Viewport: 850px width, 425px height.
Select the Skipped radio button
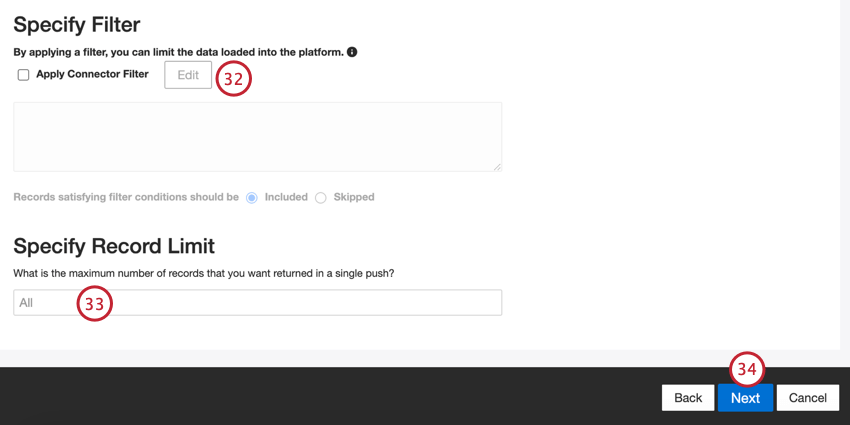click(x=321, y=198)
